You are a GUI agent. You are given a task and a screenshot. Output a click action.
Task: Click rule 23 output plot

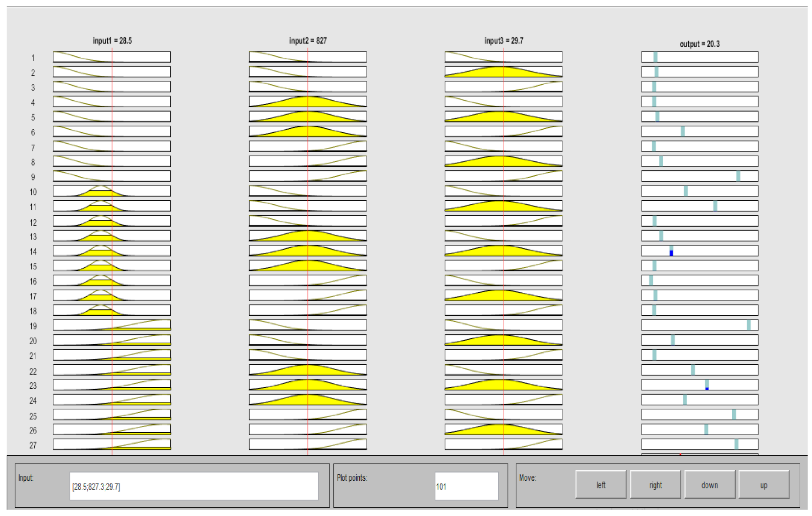click(700, 385)
